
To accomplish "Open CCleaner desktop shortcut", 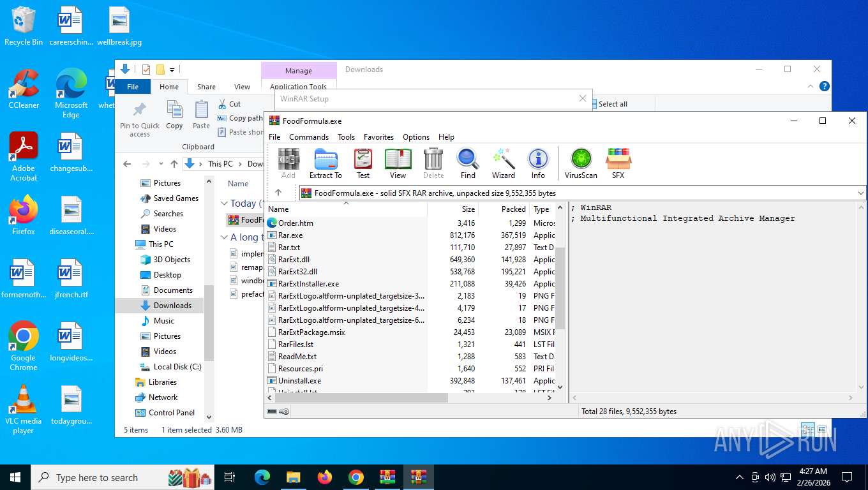I will pyautogui.click(x=24, y=89).
